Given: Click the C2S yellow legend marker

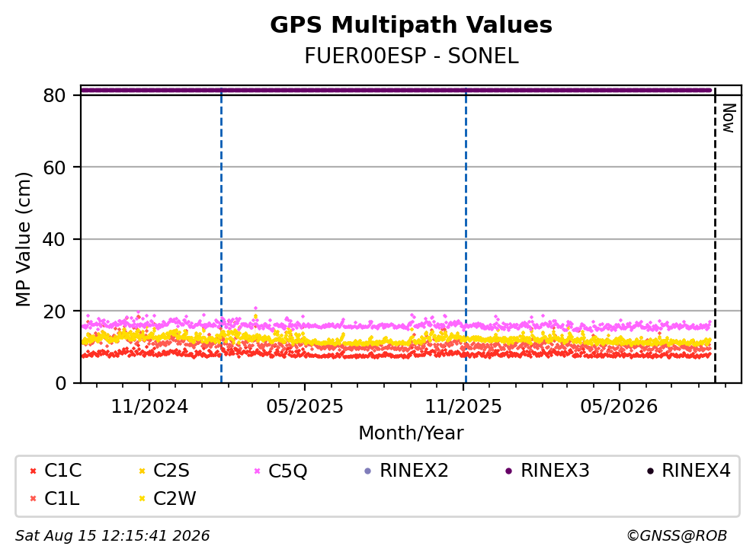Looking at the screenshot, I should [x=142, y=471].
